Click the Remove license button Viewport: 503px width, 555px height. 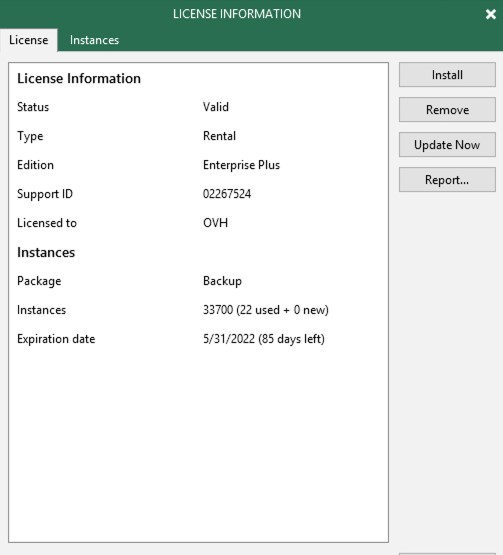point(447,110)
